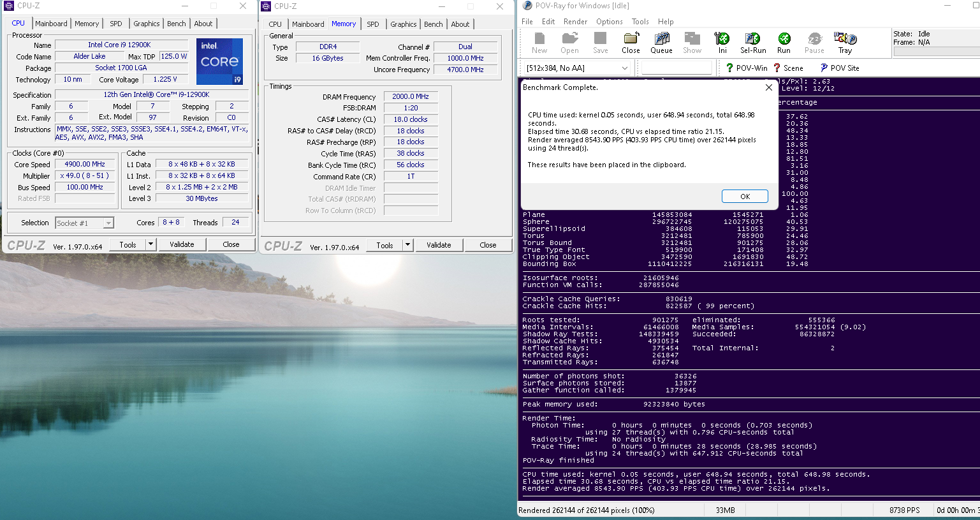Open the Render menu in POV-Ray

click(x=575, y=22)
